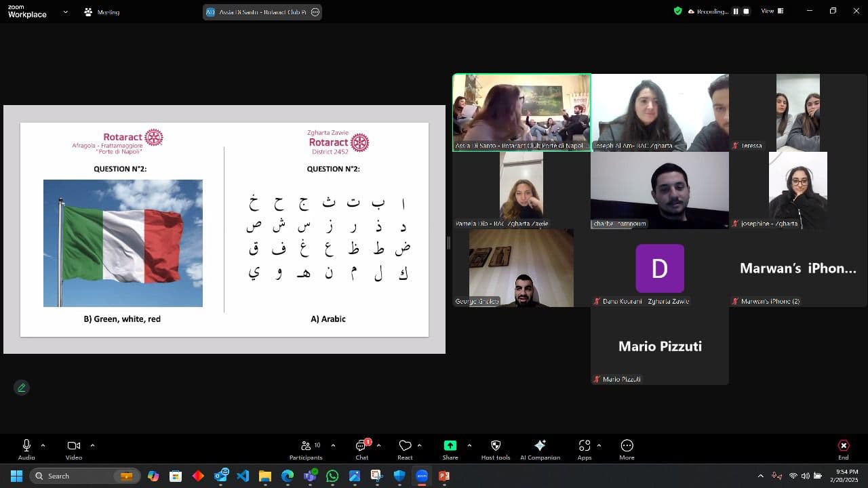The image size is (868, 488).
Task: Pause the meeting recording
Action: click(735, 12)
